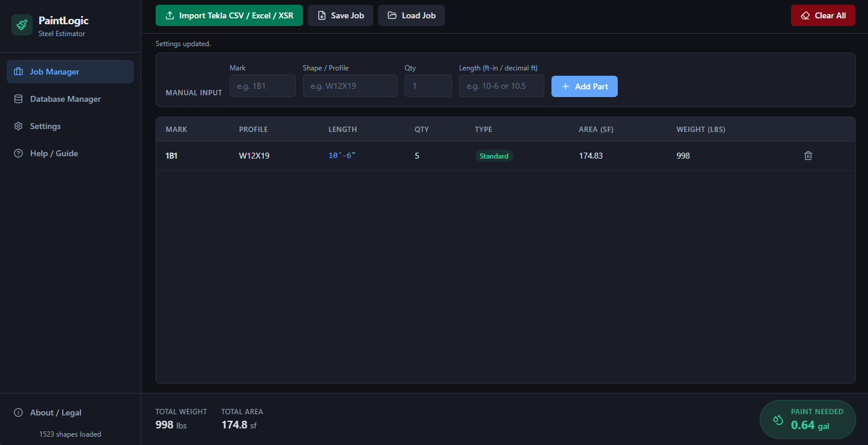
Task: Click the MARK column header
Action: [176, 130]
